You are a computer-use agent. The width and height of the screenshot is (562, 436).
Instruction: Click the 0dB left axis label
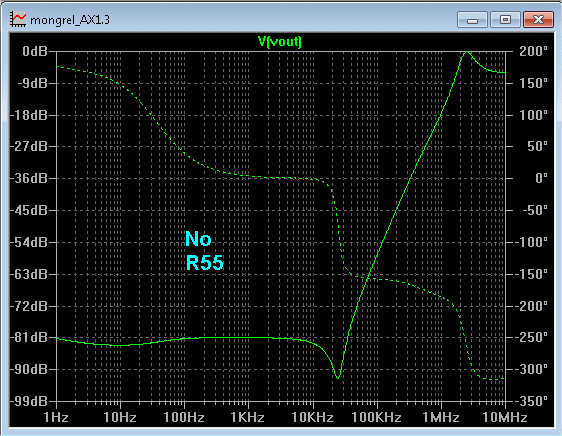(x=35, y=51)
